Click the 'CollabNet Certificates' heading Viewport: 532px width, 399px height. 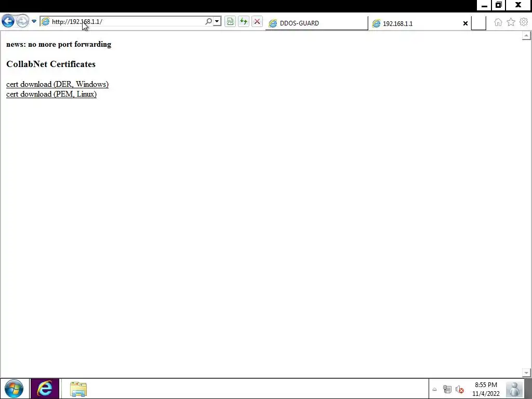click(51, 64)
